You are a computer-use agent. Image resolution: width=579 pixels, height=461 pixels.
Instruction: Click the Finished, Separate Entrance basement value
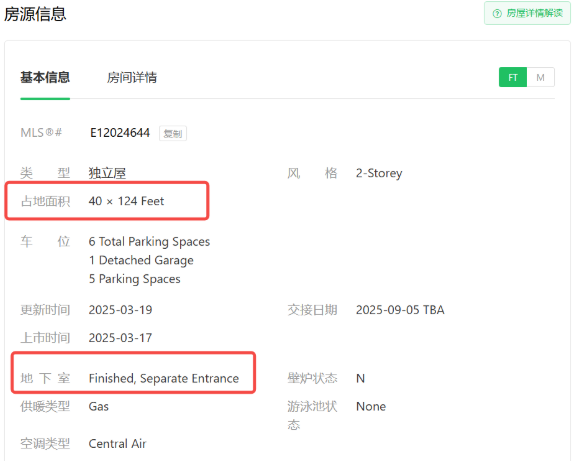click(x=164, y=378)
